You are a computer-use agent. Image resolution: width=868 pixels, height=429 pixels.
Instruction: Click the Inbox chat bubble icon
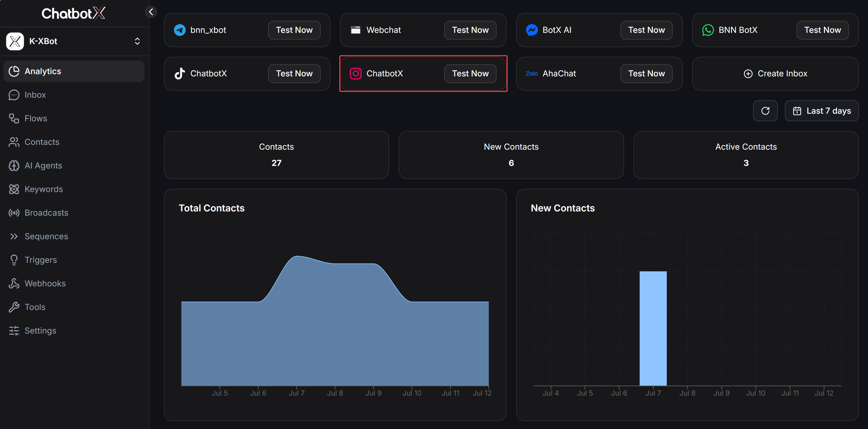(14, 95)
